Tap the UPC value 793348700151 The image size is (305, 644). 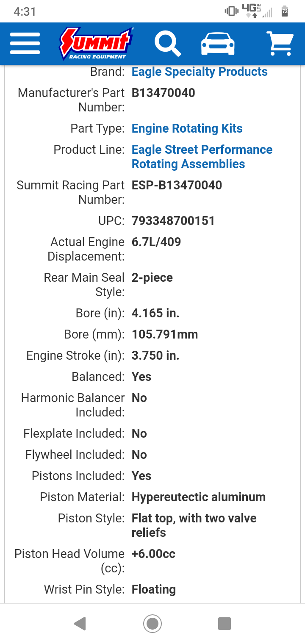pyautogui.click(x=173, y=221)
